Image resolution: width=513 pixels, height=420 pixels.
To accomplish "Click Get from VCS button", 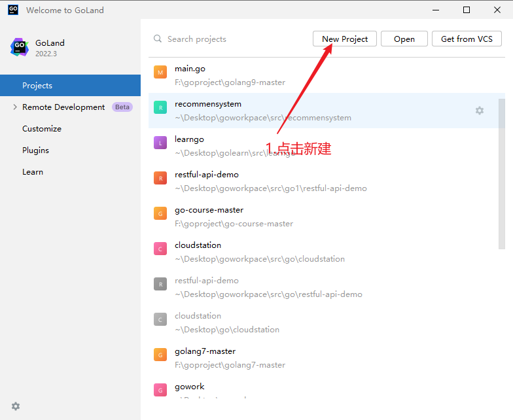I will [x=467, y=39].
